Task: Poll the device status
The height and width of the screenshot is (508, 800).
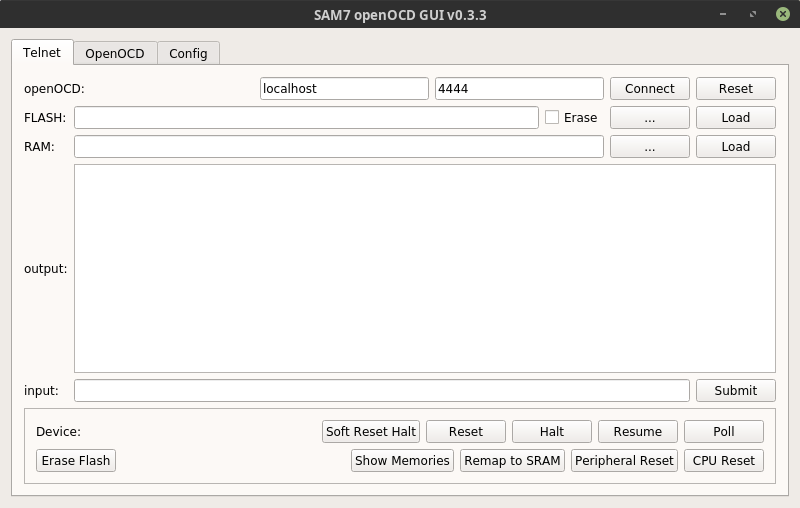Action: tap(724, 431)
